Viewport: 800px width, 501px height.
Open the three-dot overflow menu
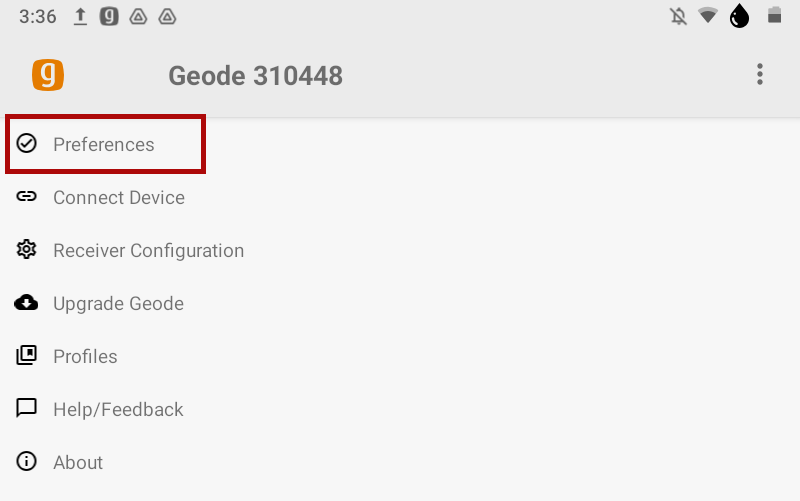760,74
